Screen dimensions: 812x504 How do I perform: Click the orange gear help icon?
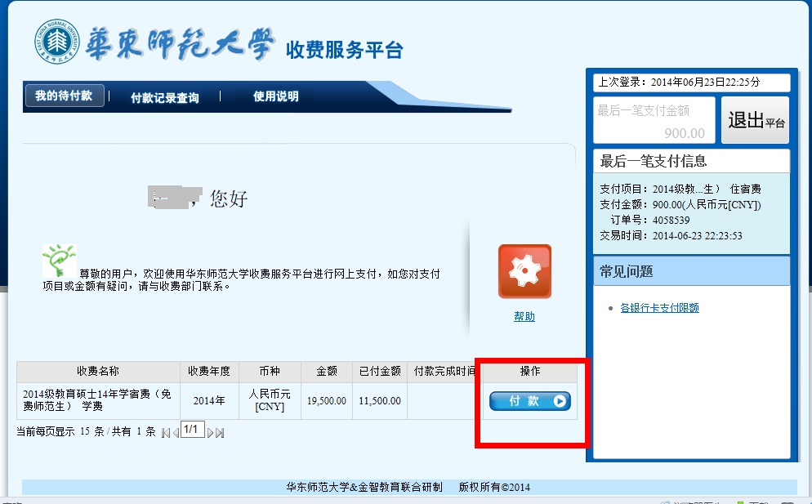pyautogui.click(x=524, y=271)
